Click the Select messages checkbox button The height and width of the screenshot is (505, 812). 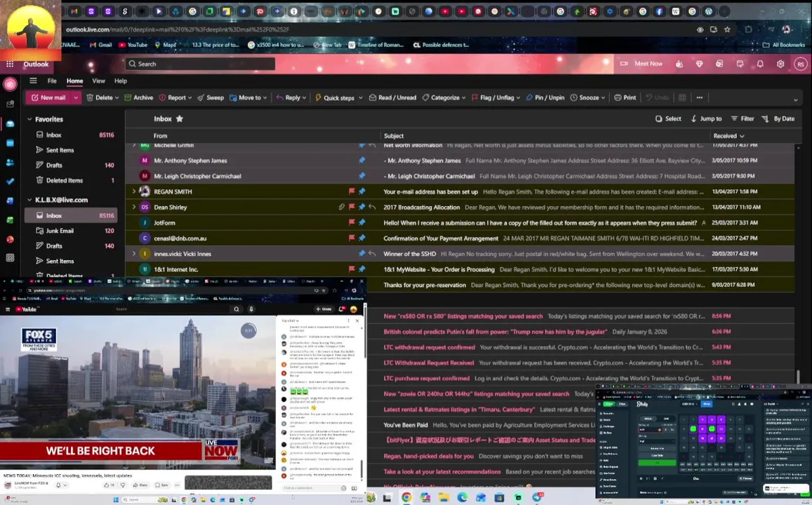(668, 119)
